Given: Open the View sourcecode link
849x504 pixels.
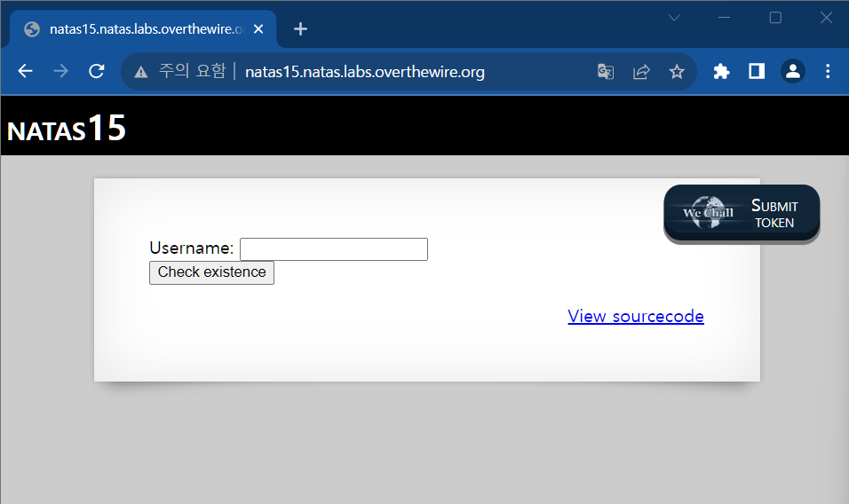Looking at the screenshot, I should click(x=636, y=316).
